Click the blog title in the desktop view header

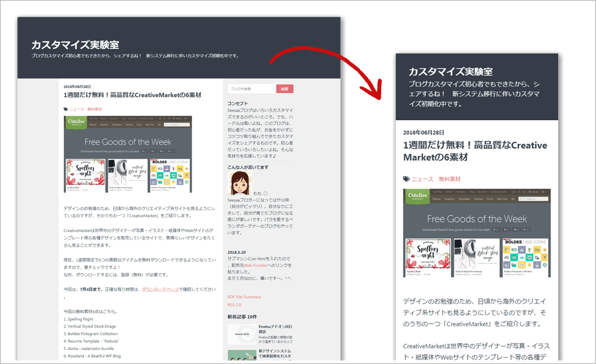point(75,45)
